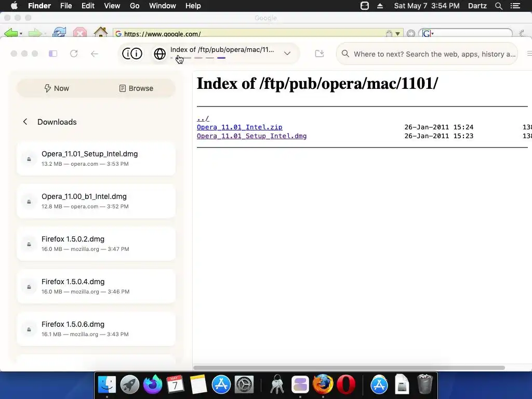This screenshot has width=532, height=399.
Task: Open the Window menu
Action: 163,6
